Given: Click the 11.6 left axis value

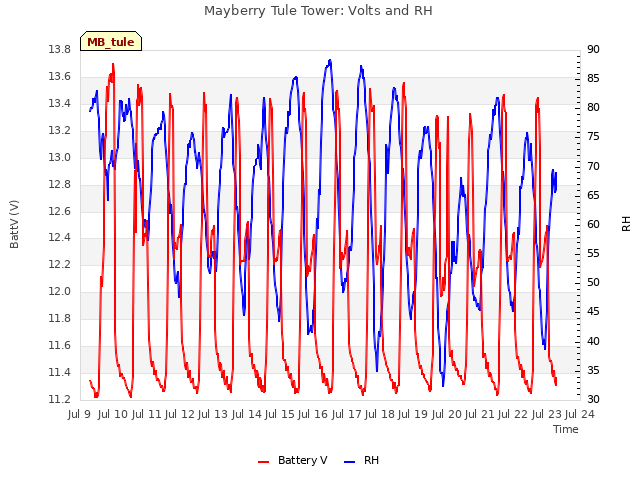Looking at the screenshot, I should pos(59,345).
